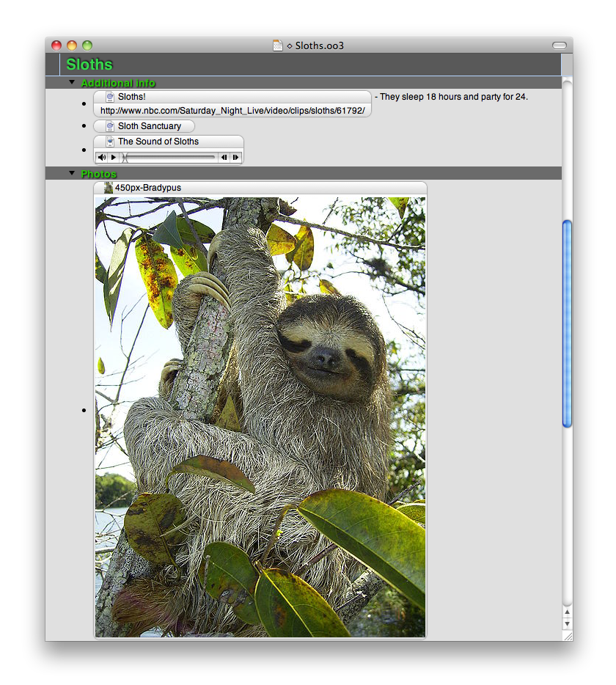Viewport: 616px width, 685px height.
Task: Collapse the Photos section
Action: [72, 173]
